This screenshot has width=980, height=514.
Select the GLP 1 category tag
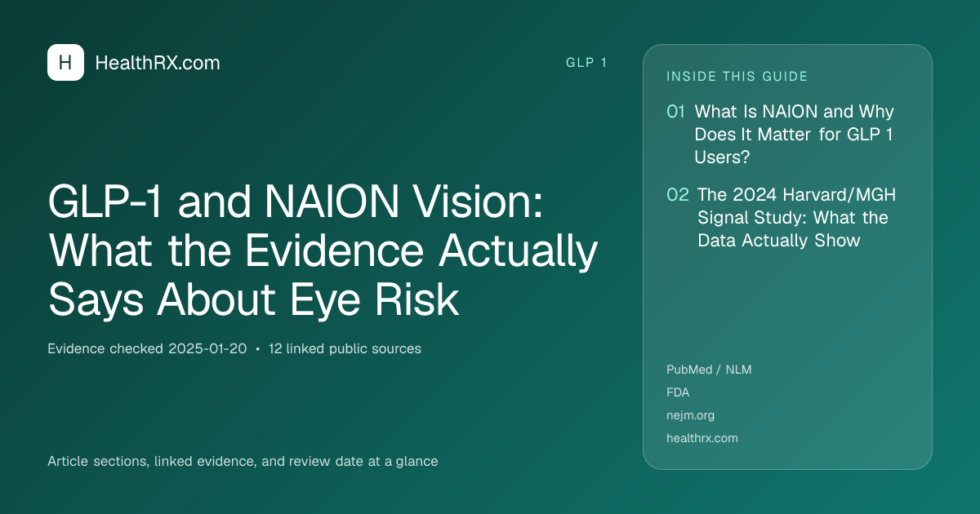pyautogui.click(x=586, y=63)
